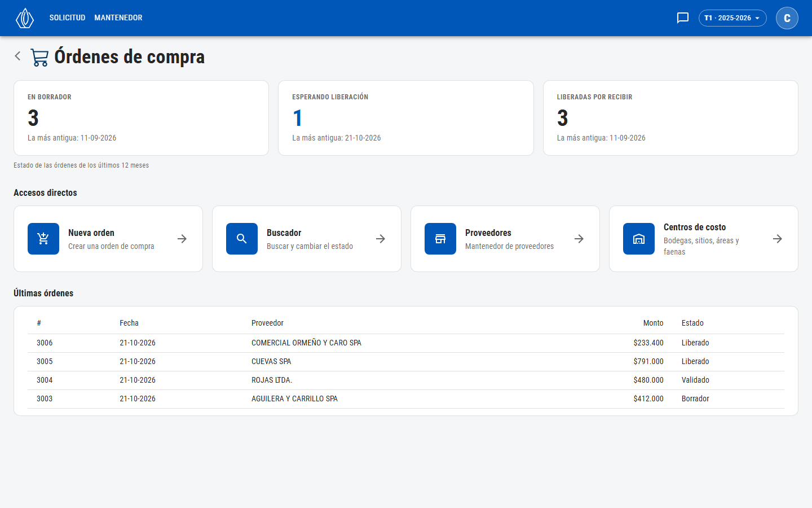Click the amount $412.000
The width and height of the screenshot is (812, 508).
[648, 398]
